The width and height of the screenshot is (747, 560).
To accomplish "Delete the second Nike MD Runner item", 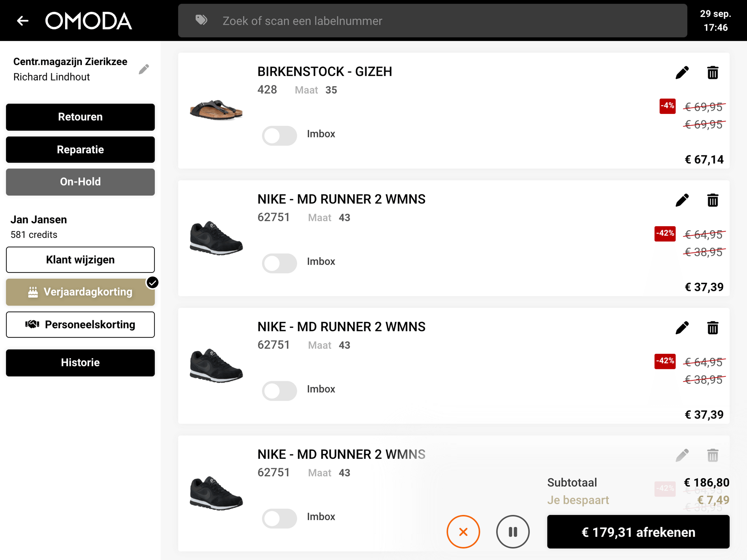I will 712,328.
